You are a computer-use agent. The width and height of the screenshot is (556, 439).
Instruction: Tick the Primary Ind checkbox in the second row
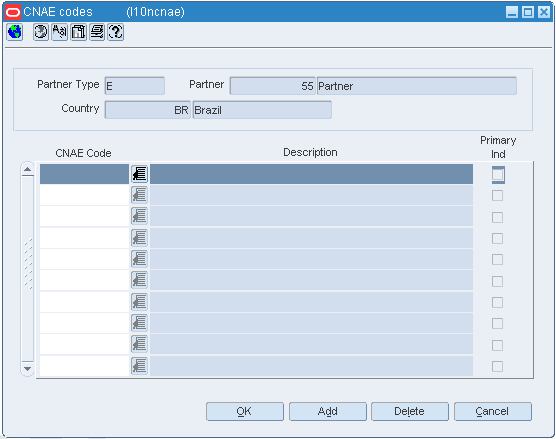pos(497,195)
